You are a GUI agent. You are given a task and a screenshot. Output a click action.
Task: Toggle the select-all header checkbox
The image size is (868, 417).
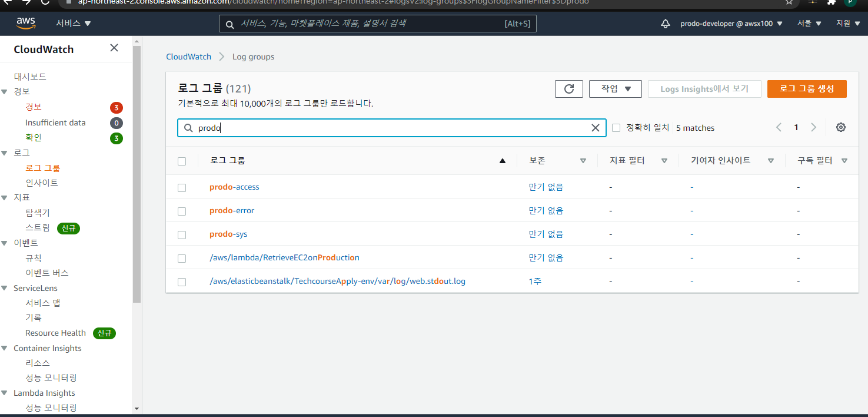(x=182, y=161)
